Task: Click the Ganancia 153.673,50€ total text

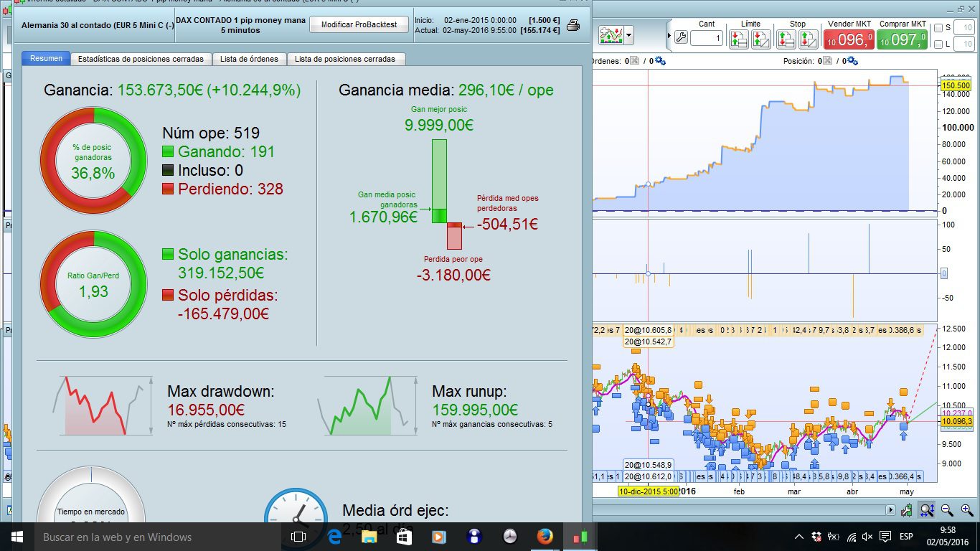Action: pyautogui.click(x=172, y=90)
